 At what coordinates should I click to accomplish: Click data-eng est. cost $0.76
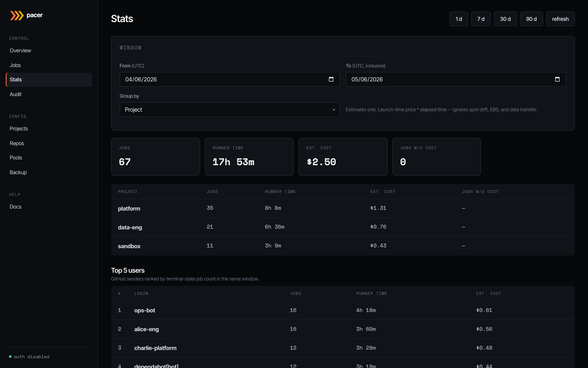click(x=378, y=227)
